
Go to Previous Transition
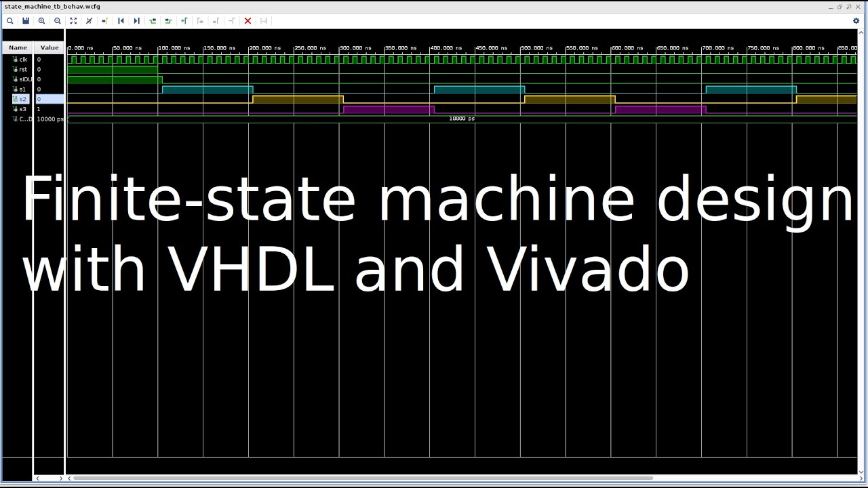point(153,21)
